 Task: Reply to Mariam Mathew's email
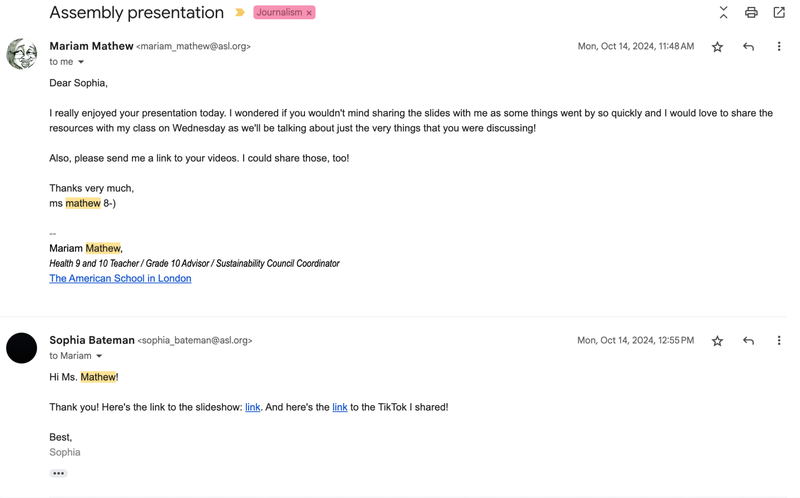coord(748,47)
